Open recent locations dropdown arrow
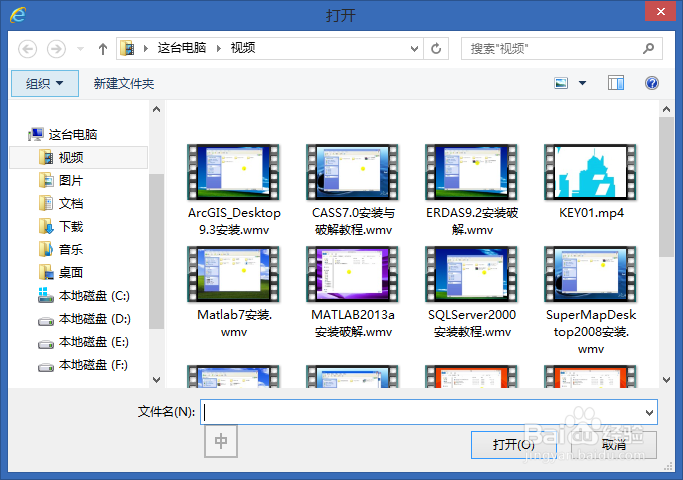Screen dimensions: 683x480 pos(80,49)
